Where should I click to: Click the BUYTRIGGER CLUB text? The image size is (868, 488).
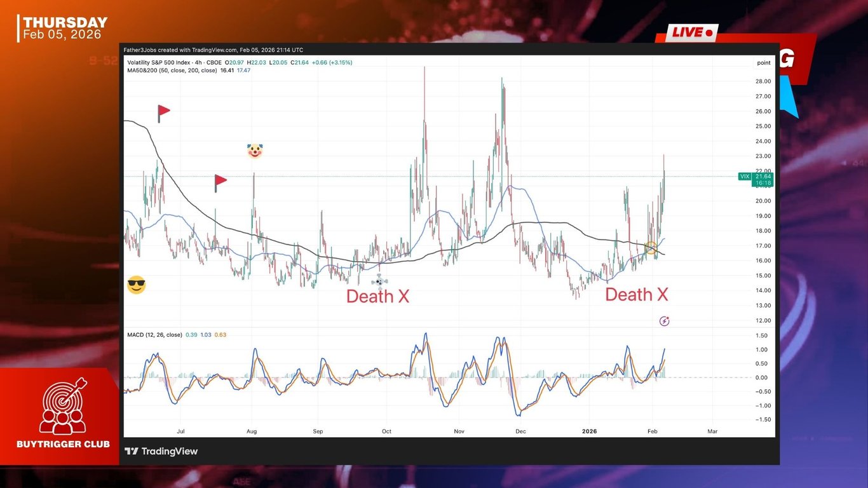point(63,444)
